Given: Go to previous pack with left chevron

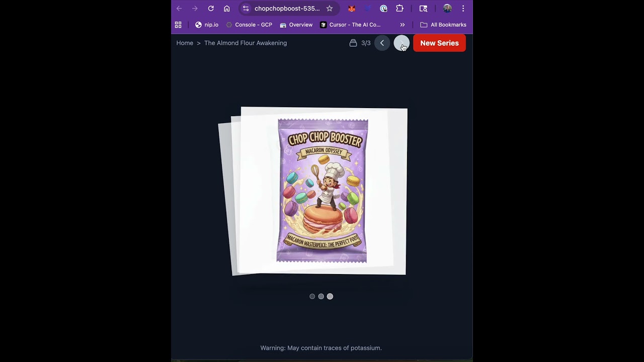Looking at the screenshot, I should [x=382, y=43].
